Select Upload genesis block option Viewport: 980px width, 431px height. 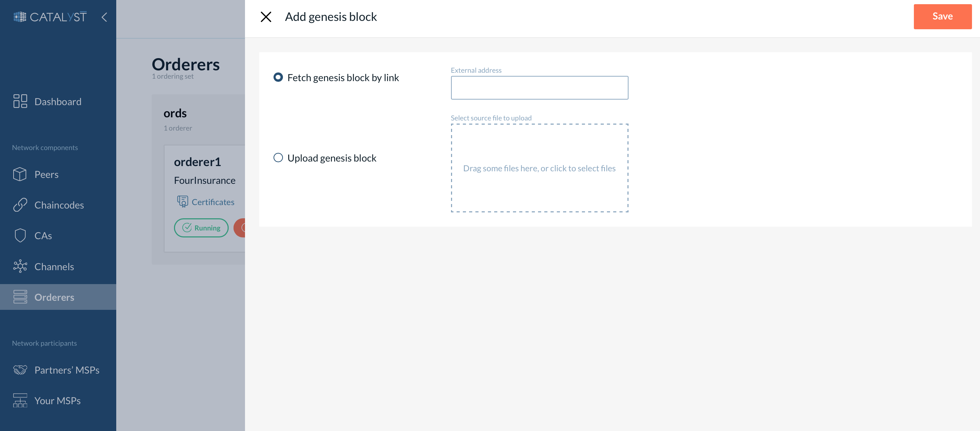coord(278,158)
